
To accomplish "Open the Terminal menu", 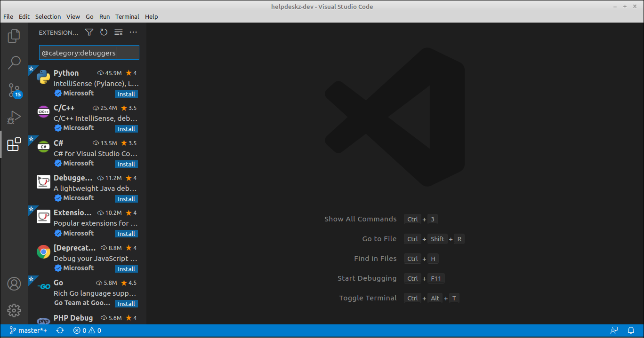I will pyautogui.click(x=127, y=16).
